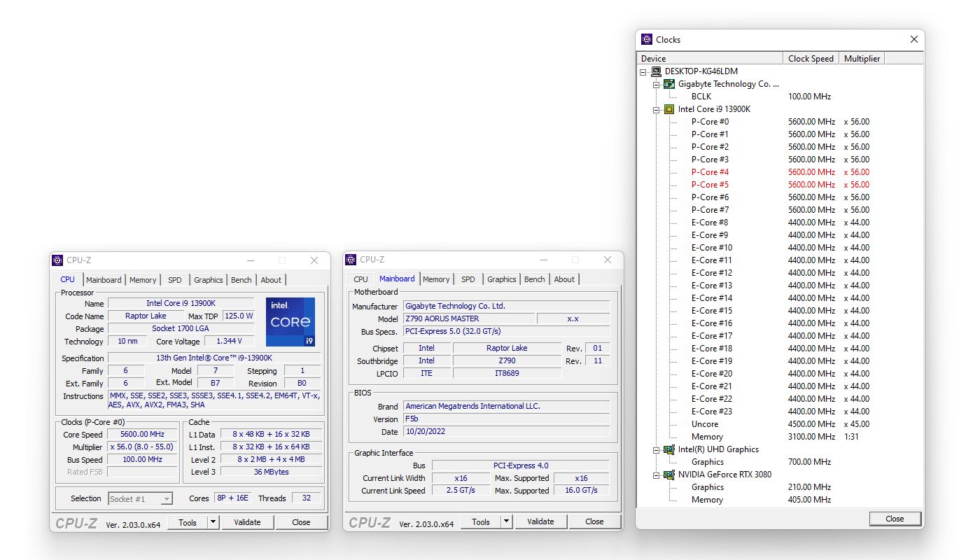Open Memory tab in the left CPU-Z window
Image resolution: width=980 pixels, height=560 pixels.
tap(143, 280)
